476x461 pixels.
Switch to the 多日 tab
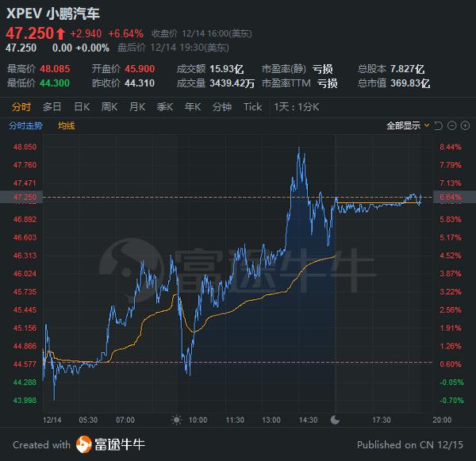(52, 107)
